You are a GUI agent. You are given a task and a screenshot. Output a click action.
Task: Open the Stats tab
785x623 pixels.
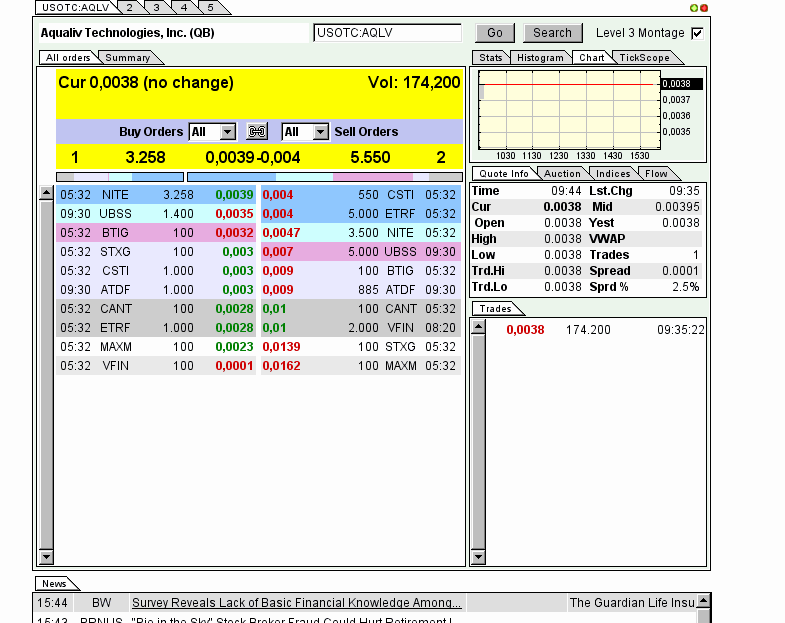tap(491, 58)
